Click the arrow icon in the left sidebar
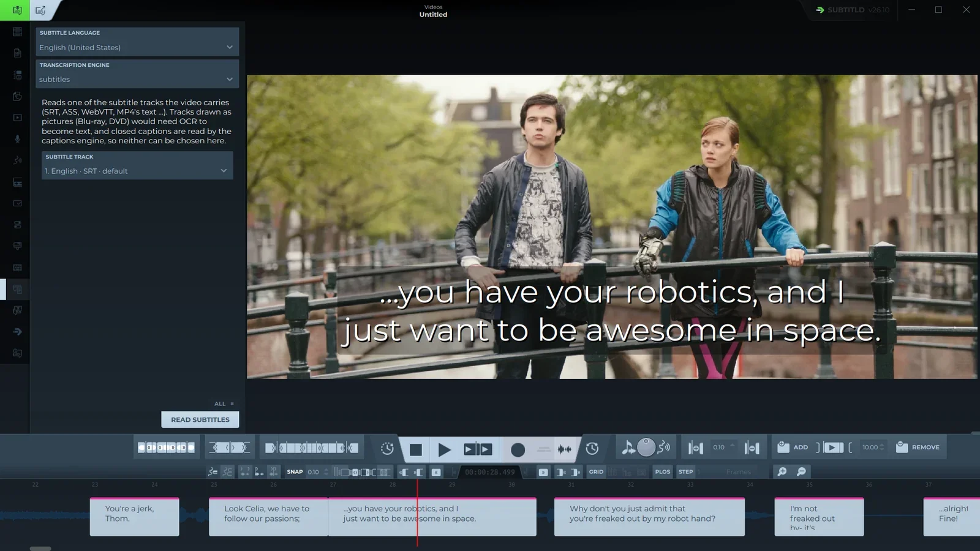Screen dimensions: 980x551 click(x=17, y=332)
